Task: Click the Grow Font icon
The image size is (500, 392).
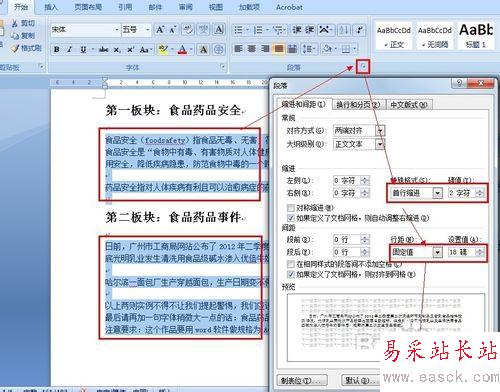Action: tap(160, 30)
